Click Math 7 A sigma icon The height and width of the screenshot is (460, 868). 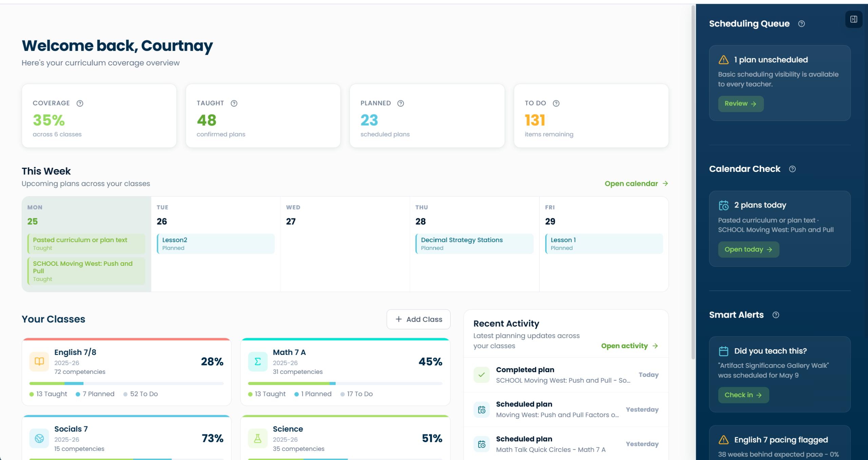click(258, 362)
